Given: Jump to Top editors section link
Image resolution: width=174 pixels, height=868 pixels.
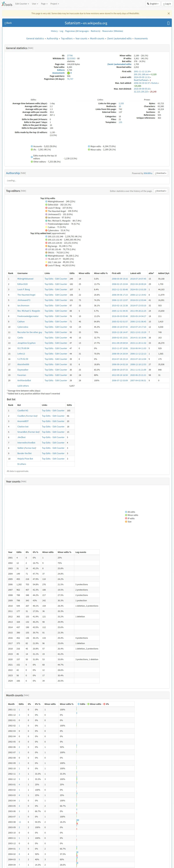Looking at the screenshot, I should tap(67, 38).
